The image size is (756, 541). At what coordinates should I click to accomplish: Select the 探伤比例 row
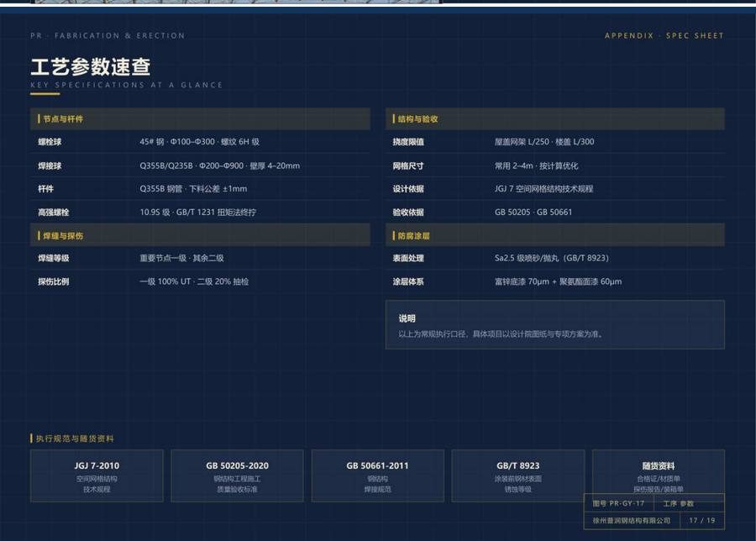pyautogui.click(x=200, y=281)
